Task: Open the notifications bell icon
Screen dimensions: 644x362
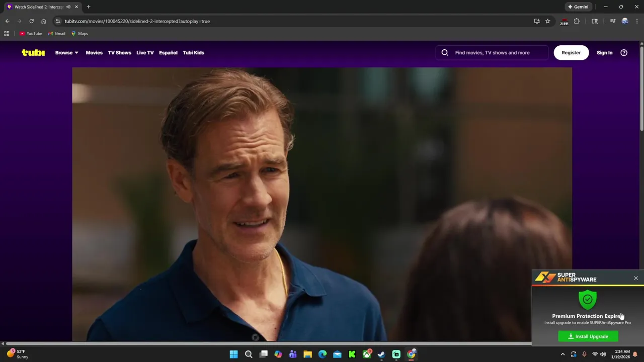Action: click(635, 354)
